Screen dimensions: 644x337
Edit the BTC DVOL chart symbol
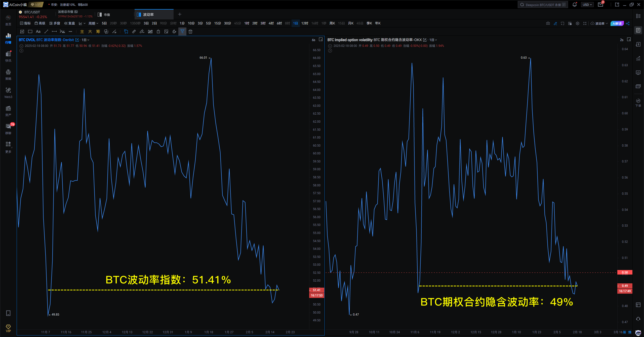(x=77, y=40)
